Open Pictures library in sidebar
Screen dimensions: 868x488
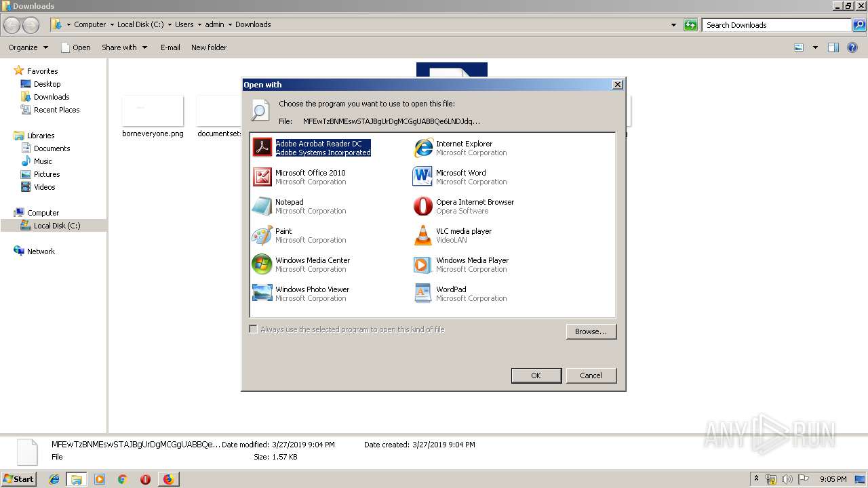click(47, 174)
